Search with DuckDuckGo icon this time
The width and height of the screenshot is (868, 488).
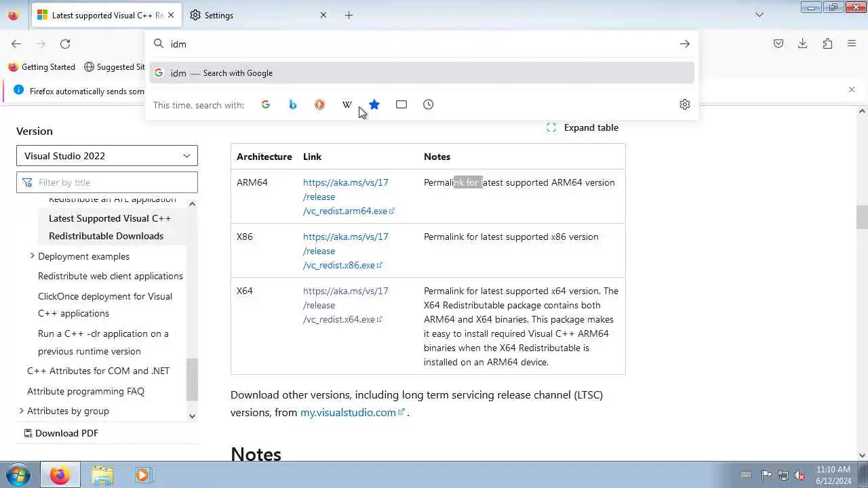tap(319, 104)
